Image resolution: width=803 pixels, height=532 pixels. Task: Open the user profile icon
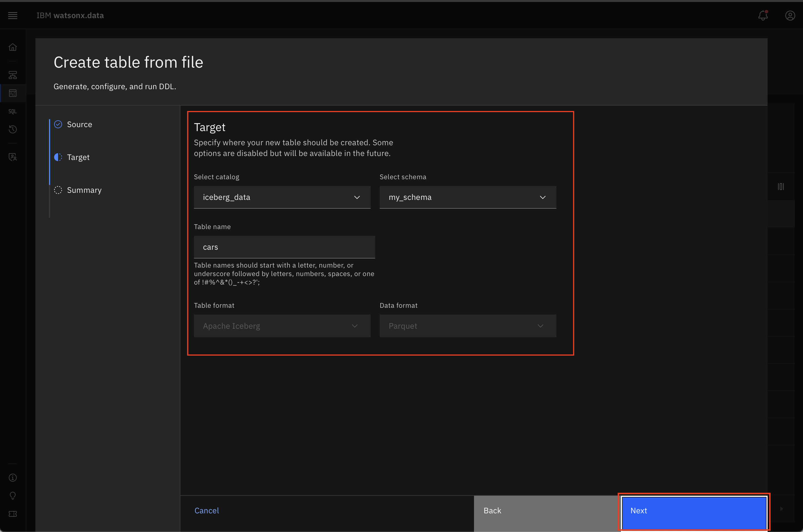point(790,16)
